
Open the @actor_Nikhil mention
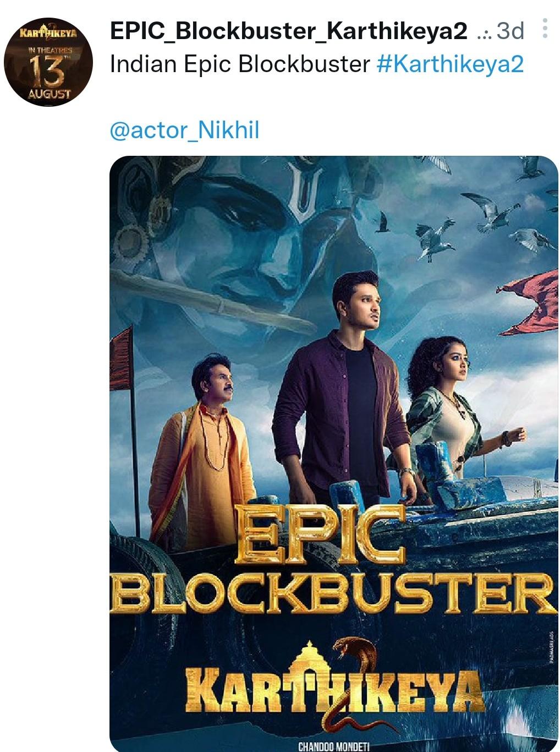[184, 130]
